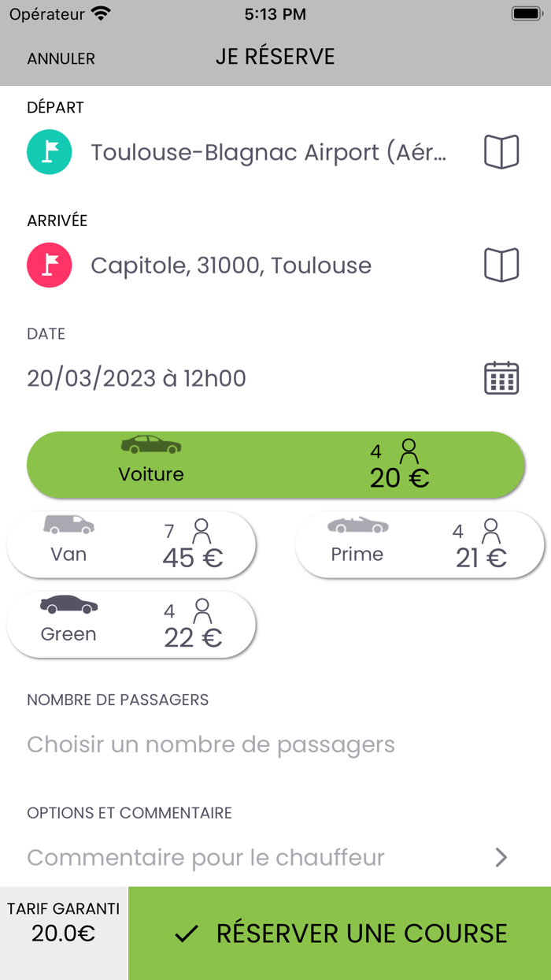Open the calendar icon to change the date
The image size is (551, 980).
(x=501, y=378)
